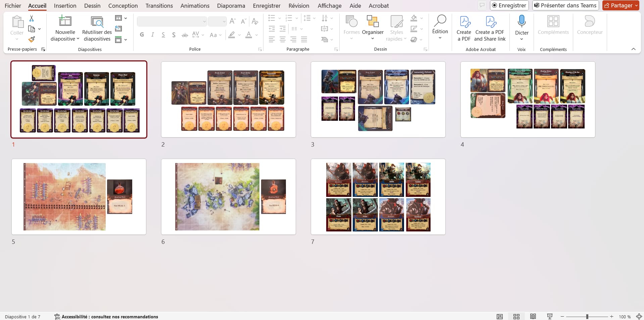This screenshot has width=644, height=320.
Task: Switch to Normal view button
Action: tap(500, 317)
